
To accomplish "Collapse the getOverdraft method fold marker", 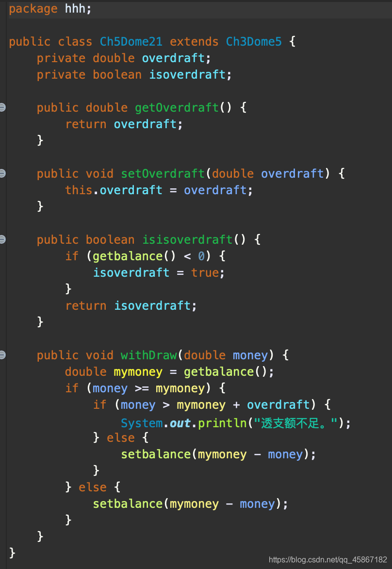I will [x=2, y=107].
